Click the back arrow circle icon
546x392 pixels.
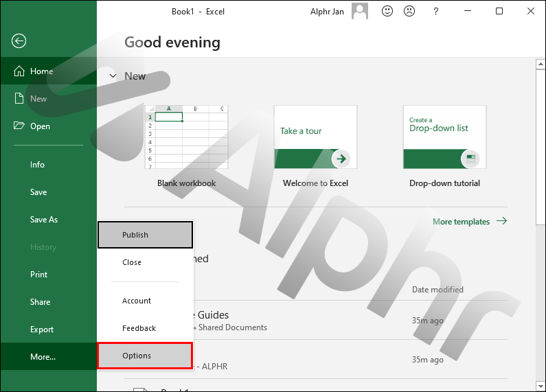pos(19,41)
